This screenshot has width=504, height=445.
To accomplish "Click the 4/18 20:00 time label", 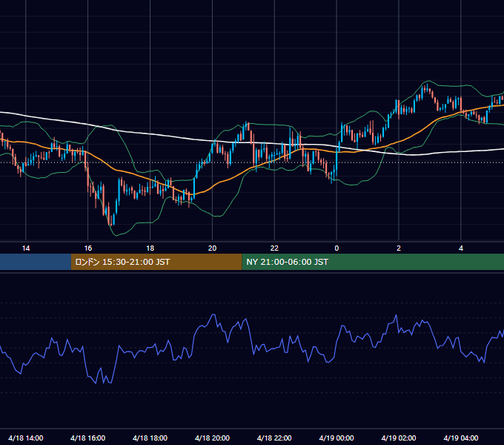I will coord(212,438).
